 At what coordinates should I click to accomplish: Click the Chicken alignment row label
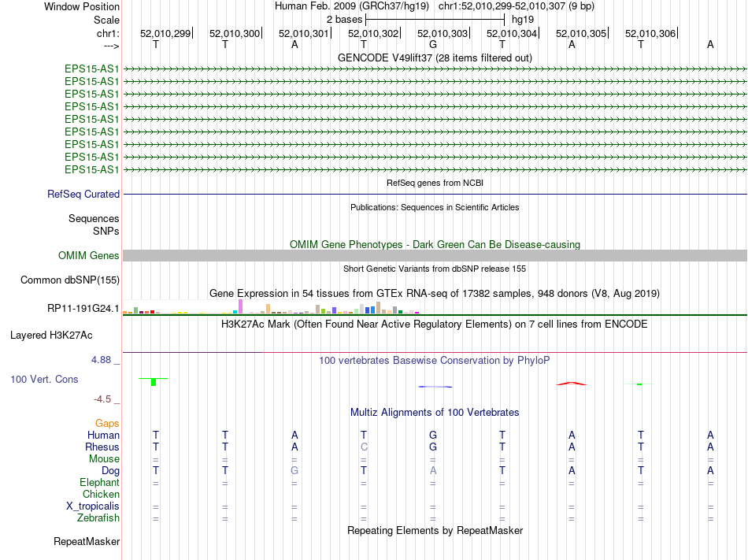tap(101, 494)
